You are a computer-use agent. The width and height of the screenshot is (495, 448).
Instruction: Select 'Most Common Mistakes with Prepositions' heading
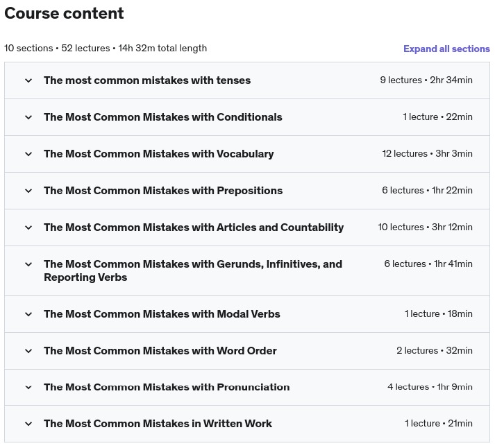[x=163, y=191]
